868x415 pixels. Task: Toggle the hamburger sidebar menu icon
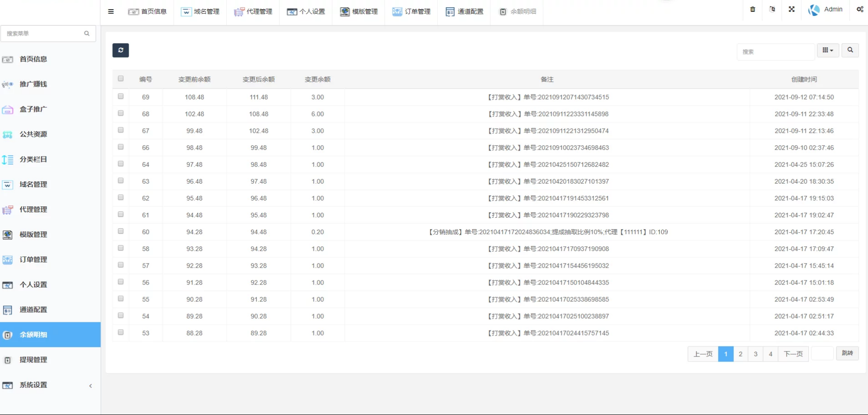pos(111,11)
